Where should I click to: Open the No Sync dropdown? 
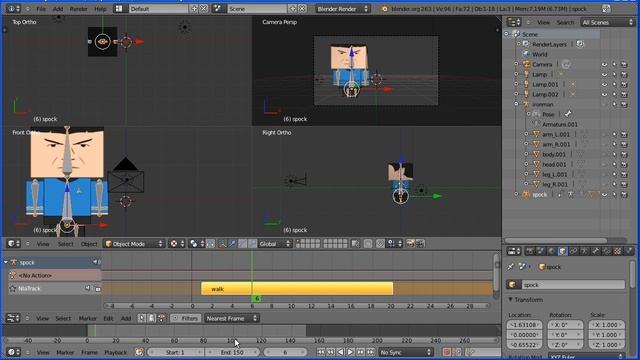point(405,352)
